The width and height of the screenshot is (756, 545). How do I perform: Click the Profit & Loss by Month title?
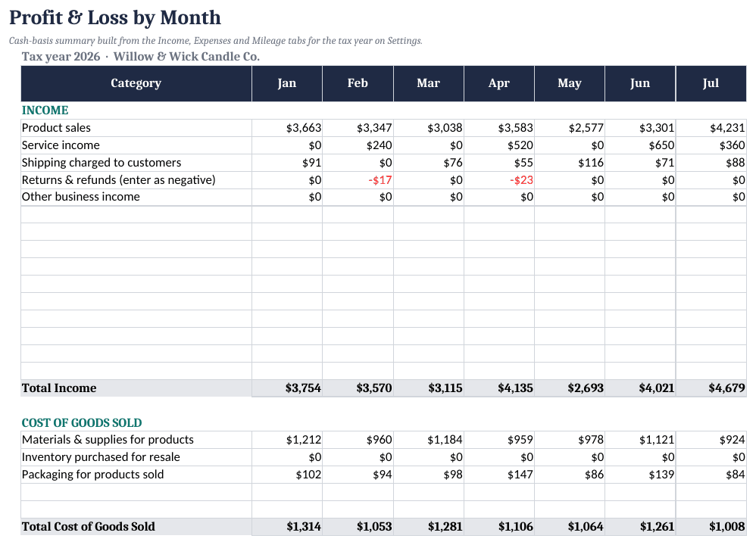click(114, 18)
